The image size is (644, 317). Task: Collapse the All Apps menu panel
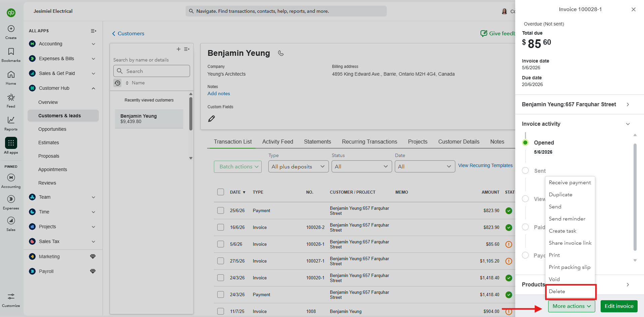[x=93, y=31]
